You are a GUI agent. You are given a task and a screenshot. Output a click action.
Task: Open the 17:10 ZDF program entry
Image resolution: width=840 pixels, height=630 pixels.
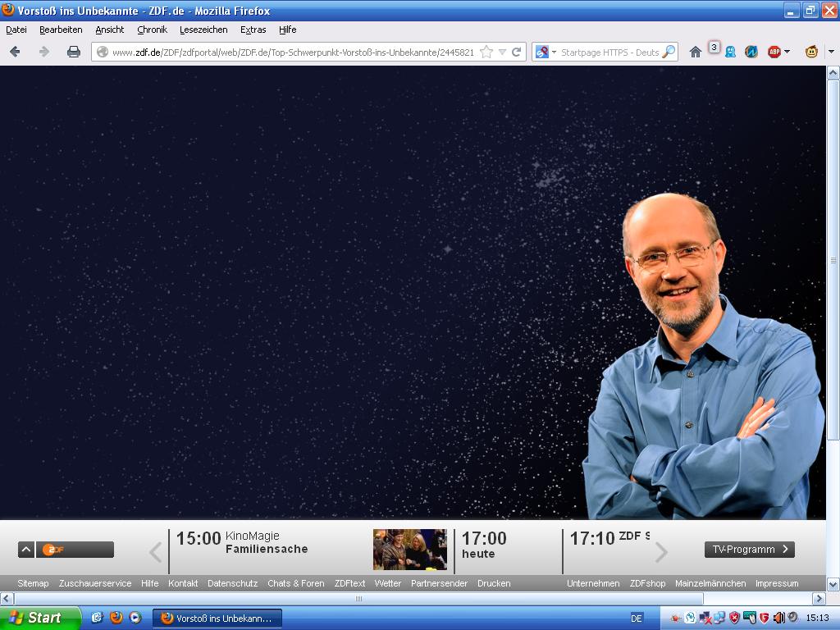click(x=609, y=538)
